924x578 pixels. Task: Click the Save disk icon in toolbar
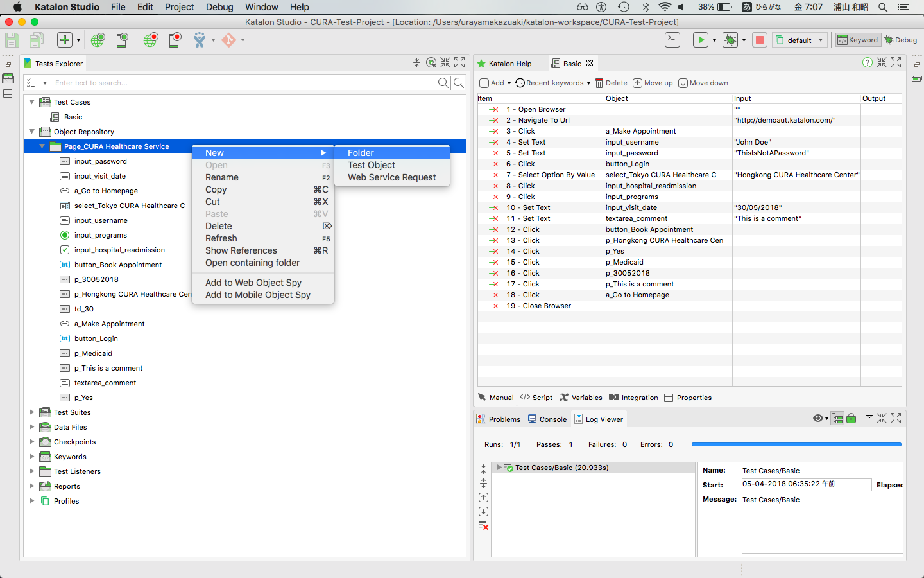coord(12,40)
